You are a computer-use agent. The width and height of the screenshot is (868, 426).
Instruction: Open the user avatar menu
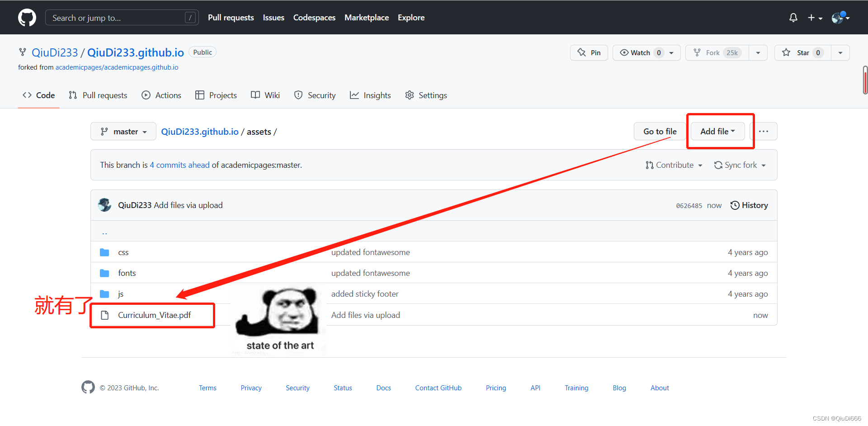click(x=840, y=18)
